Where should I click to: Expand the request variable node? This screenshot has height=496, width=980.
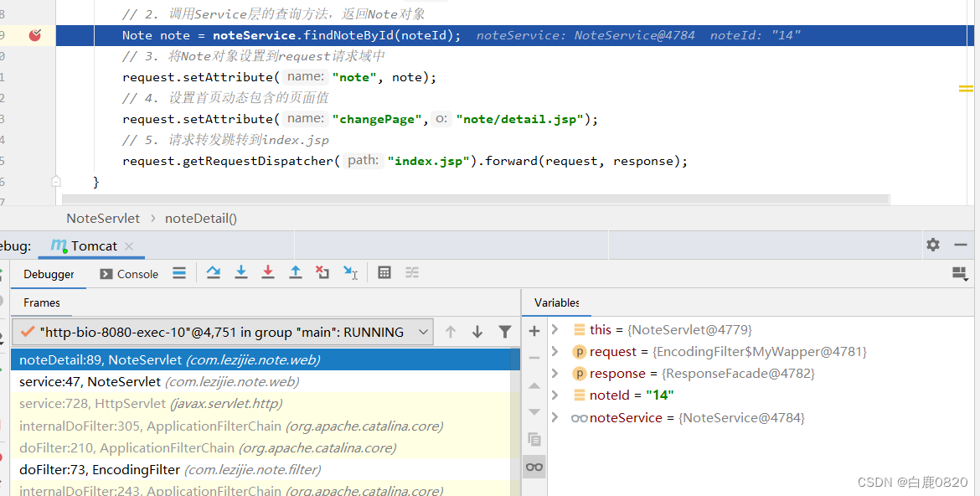554,352
